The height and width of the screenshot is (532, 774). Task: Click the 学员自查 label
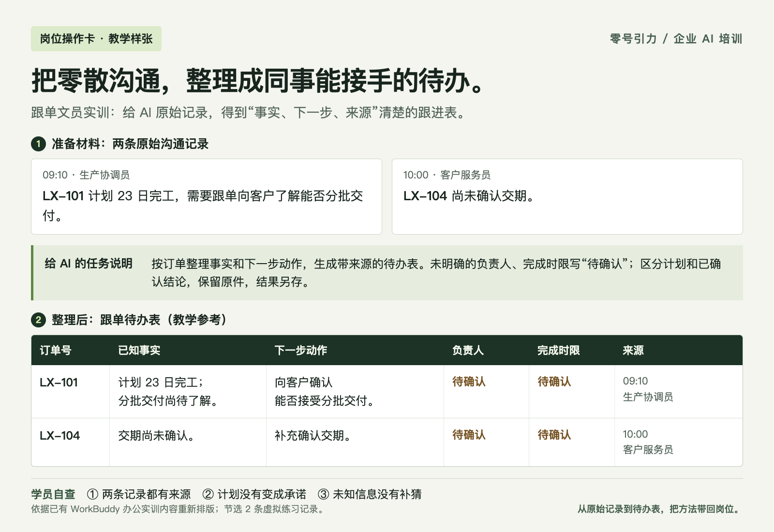click(53, 494)
